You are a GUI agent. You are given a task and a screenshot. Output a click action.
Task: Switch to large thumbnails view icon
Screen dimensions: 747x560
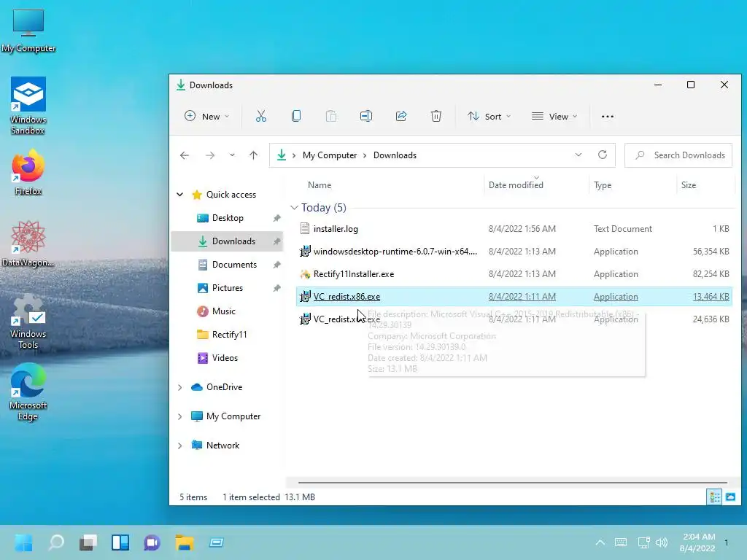[730, 497]
